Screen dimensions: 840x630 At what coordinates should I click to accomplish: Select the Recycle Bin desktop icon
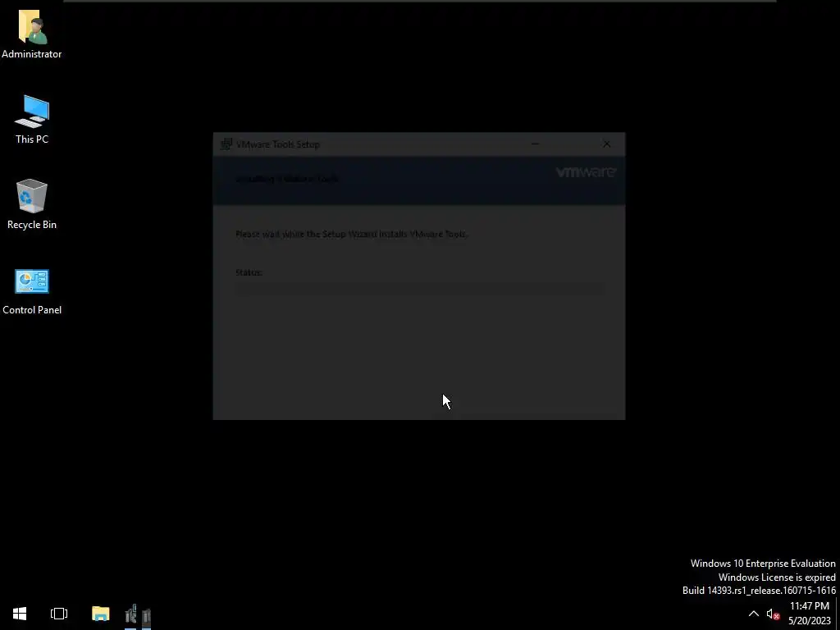pos(32,204)
